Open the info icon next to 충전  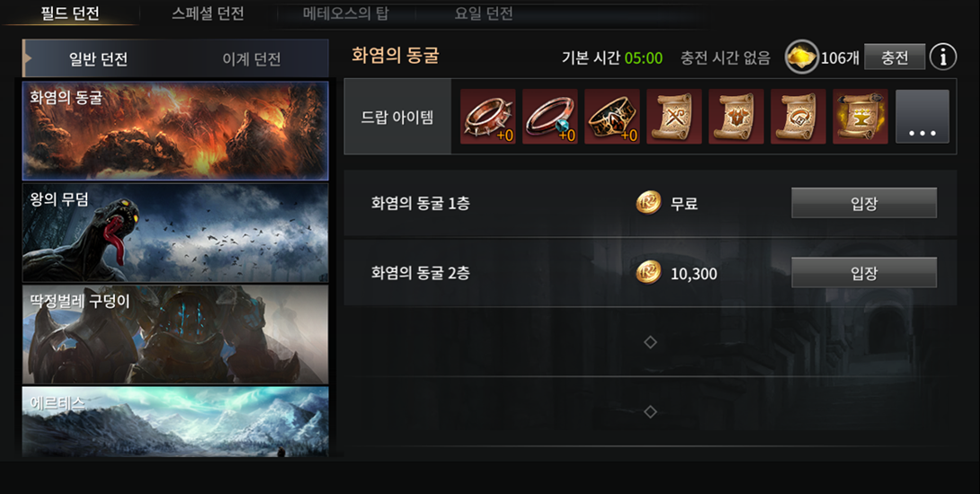[x=942, y=57]
